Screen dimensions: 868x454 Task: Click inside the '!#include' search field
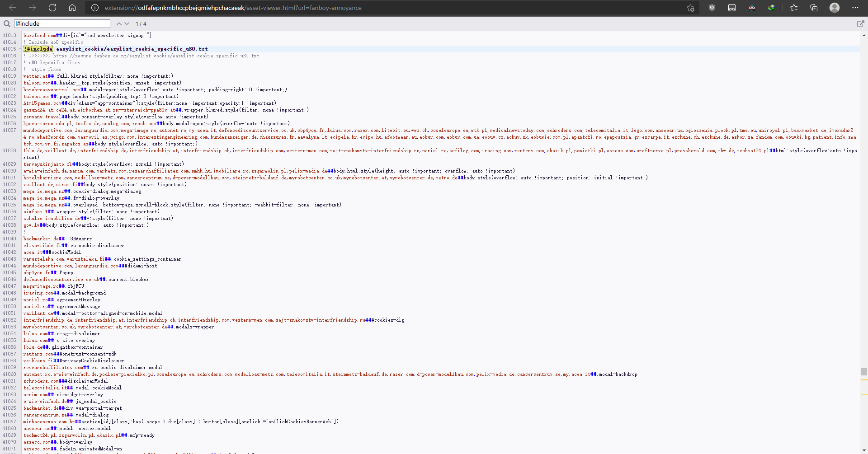(62, 23)
